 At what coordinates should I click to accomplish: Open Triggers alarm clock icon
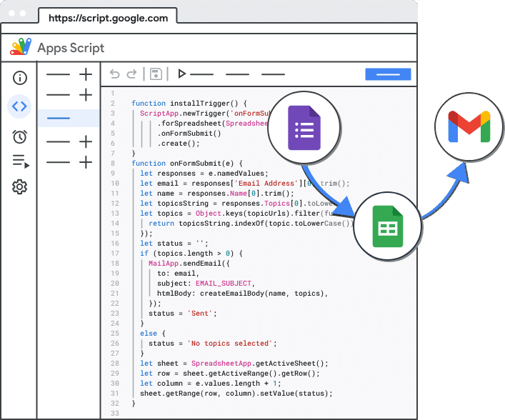coord(19,136)
